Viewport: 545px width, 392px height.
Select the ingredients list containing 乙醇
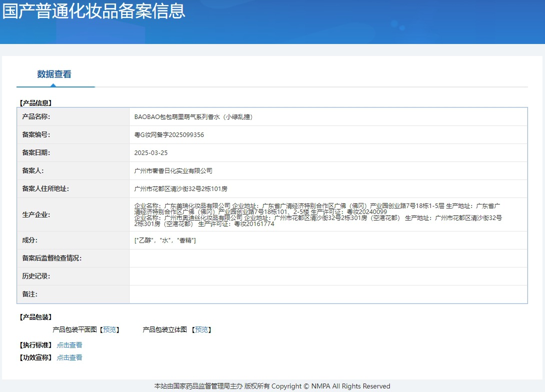[165, 240]
